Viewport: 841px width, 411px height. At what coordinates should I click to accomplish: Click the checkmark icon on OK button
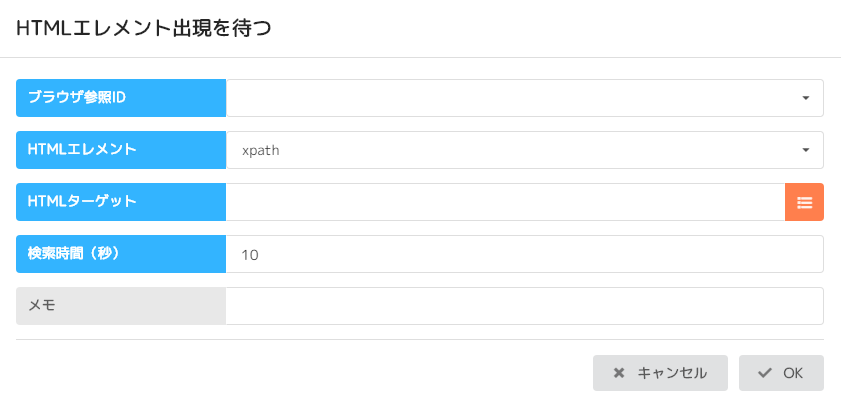765,373
